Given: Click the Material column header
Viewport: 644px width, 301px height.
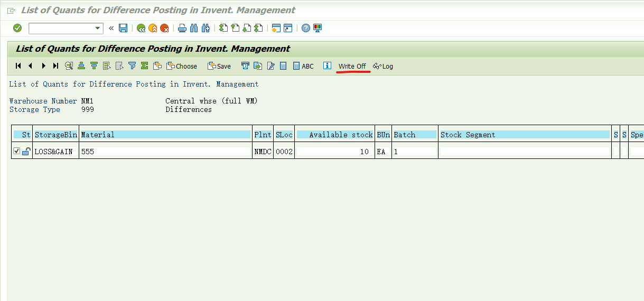Looking at the screenshot, I should (x=165, y=135).
